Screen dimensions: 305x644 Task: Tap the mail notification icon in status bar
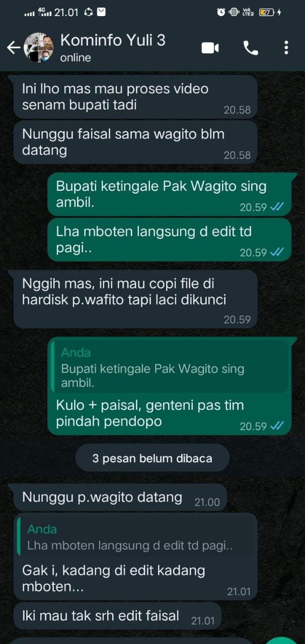102,12
